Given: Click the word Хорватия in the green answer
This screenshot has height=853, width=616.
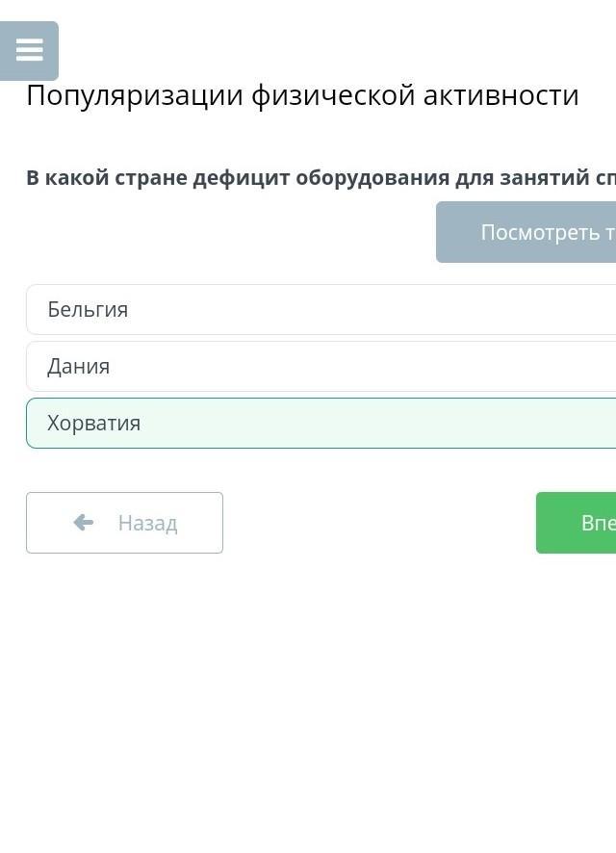Looking at the screenshot, I should tap(93, 423).
